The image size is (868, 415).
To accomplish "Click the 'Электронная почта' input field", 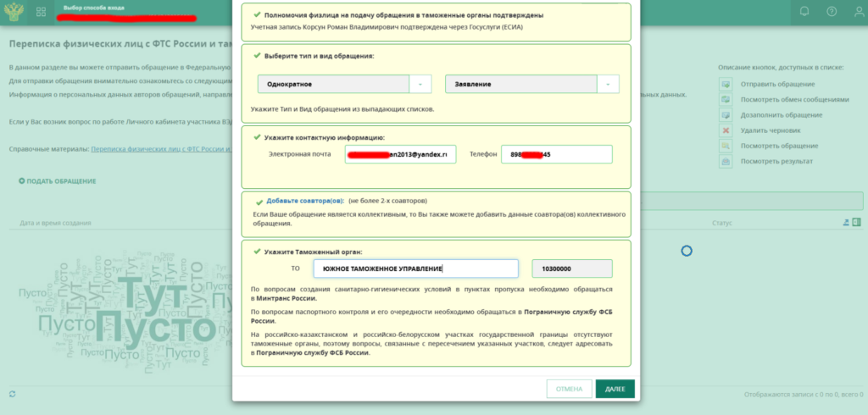I will [400, 154].
